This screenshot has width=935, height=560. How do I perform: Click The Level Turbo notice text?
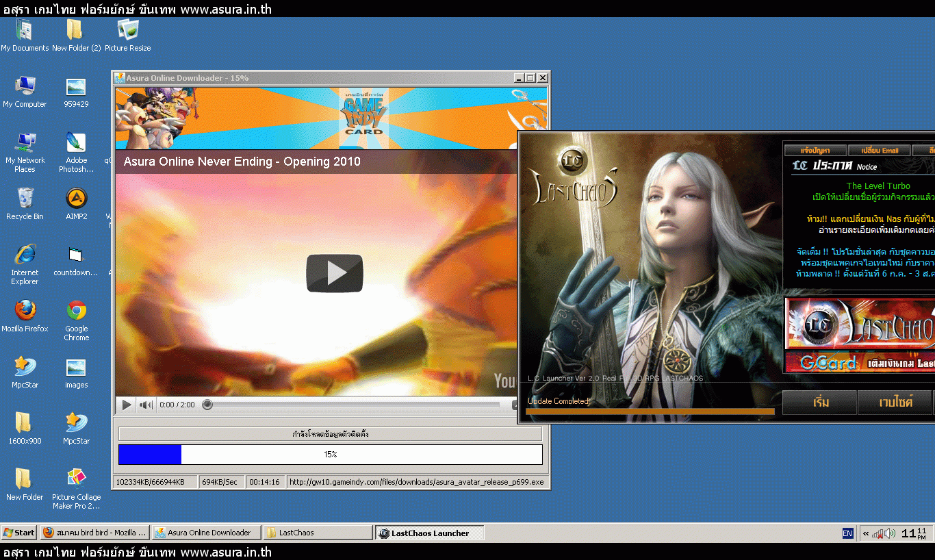point(878,186)
